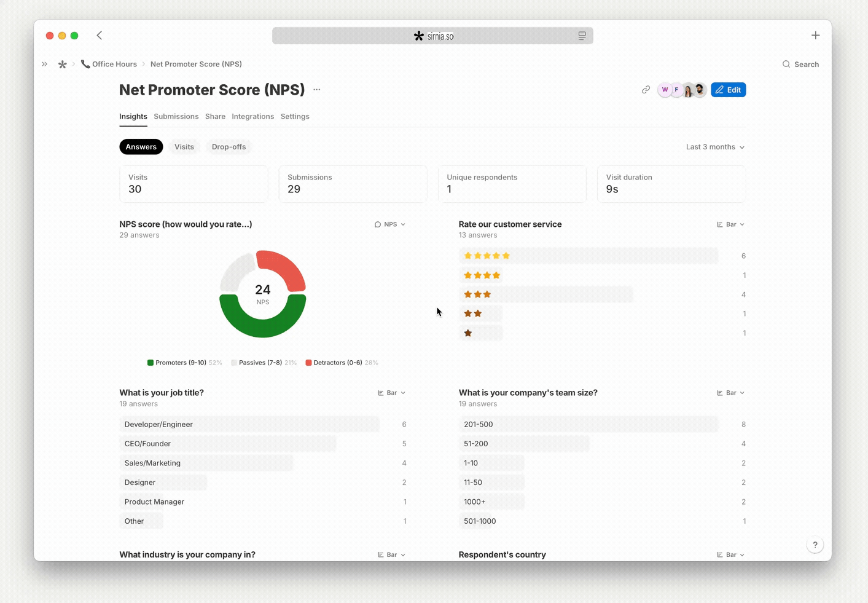Open Bar dropdown for industry chart
Viewport: 868px width, 603px height.
tap(391, 554)
